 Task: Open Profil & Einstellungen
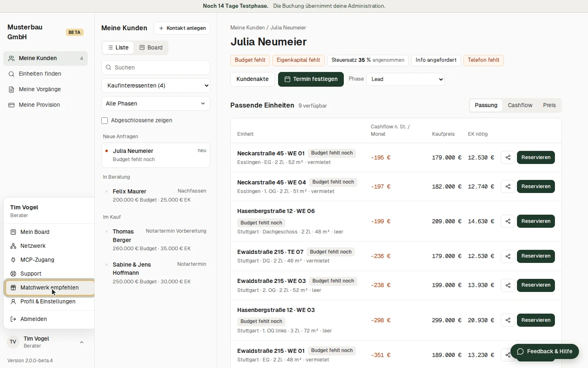click(49, 301)
